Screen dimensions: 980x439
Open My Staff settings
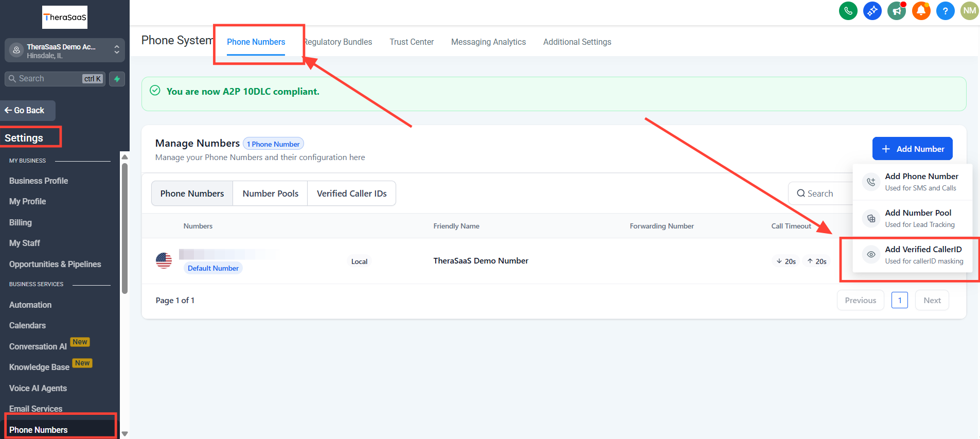25,243
